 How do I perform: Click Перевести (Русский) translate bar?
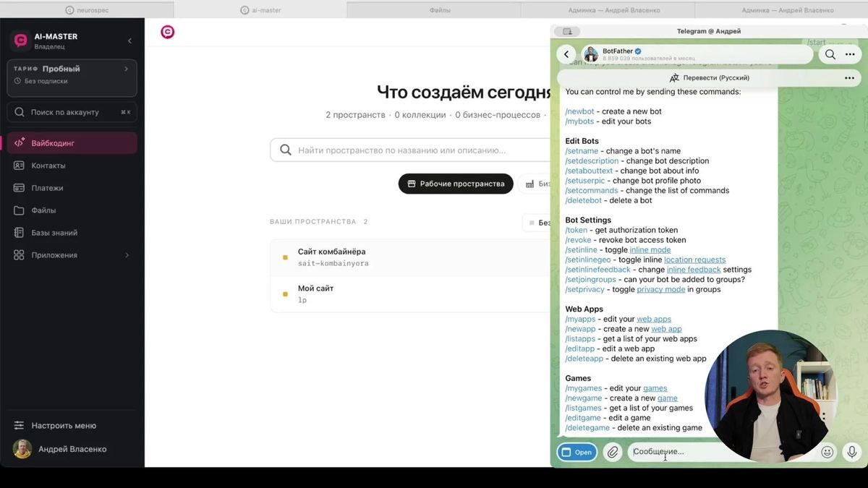(x=709, y=77)
